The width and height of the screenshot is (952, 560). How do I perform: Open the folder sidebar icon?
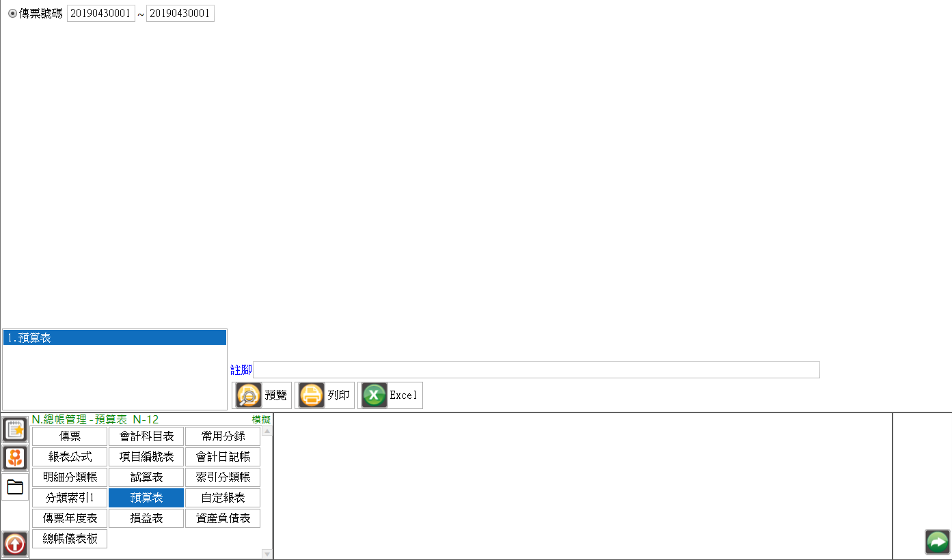click(x=15, y=487)
